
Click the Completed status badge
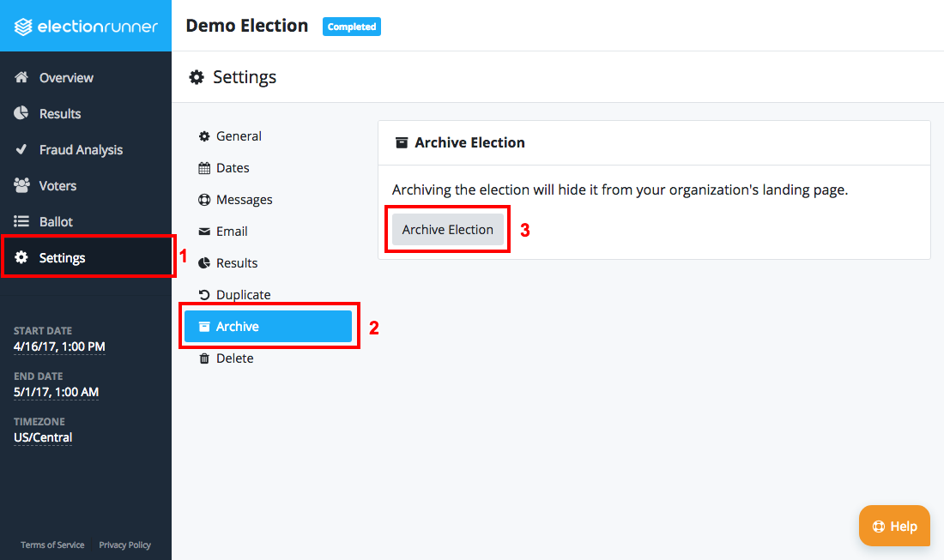click(352, 27)
